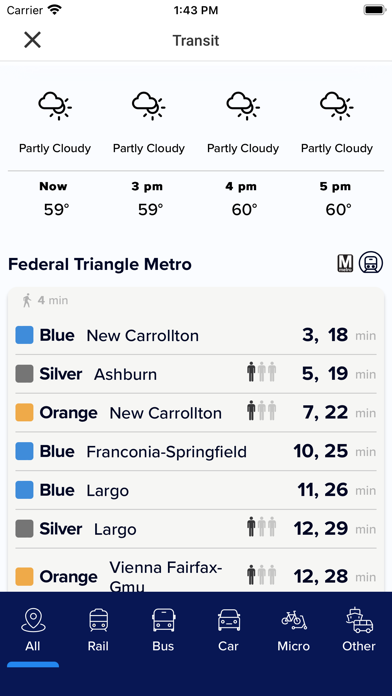Image resolution: width=392 pixels, height=696 pixels.
Task: Tap crowding indicator on Silver Ashburn row
Action: pos(262,372)
